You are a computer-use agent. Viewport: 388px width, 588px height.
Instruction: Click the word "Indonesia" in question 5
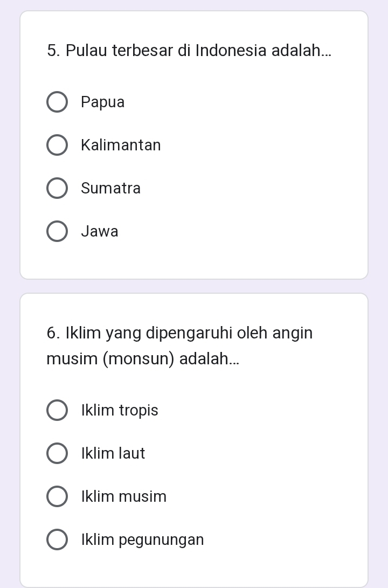(x=231, y=51)
